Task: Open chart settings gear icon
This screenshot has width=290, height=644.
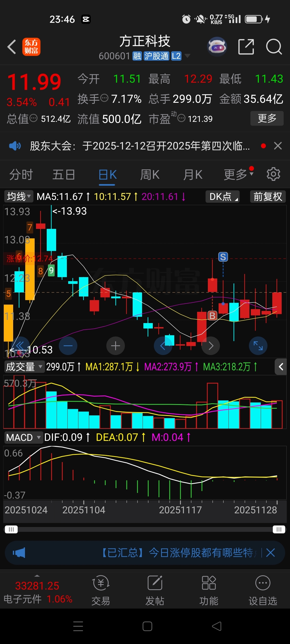Action: (x=273, y=174)
